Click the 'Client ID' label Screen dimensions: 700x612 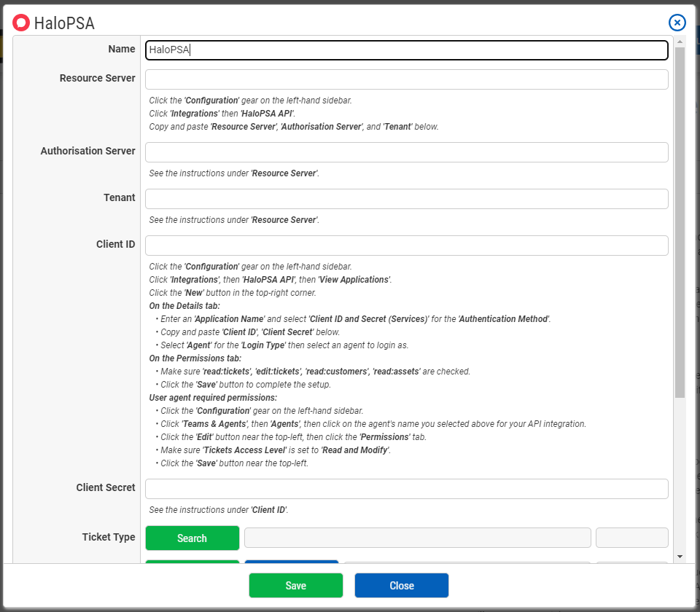(116, 244)
